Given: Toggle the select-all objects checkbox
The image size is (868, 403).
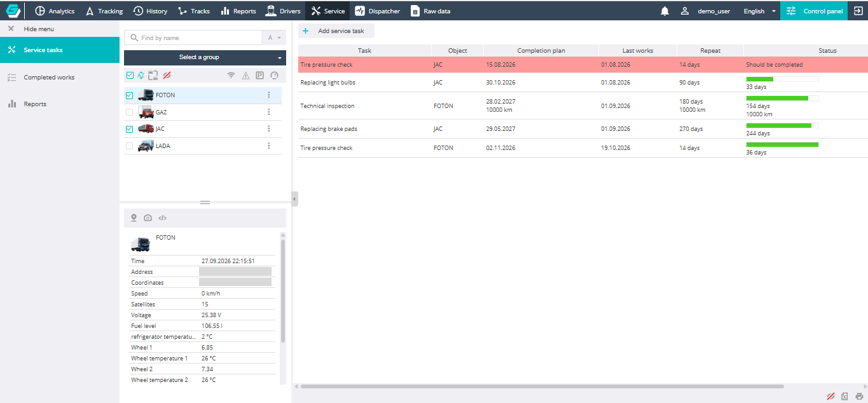Looking at the screenshot, I should point(130,76).
